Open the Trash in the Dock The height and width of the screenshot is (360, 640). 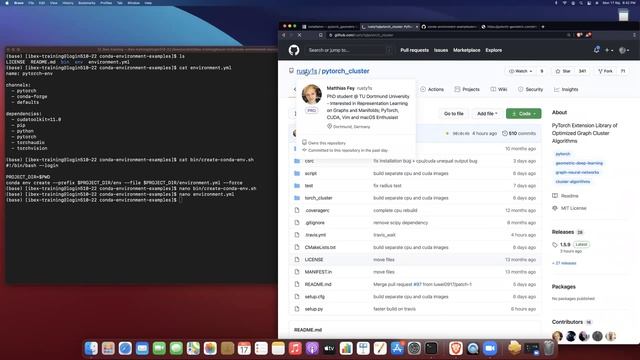[x=549, y=348]
